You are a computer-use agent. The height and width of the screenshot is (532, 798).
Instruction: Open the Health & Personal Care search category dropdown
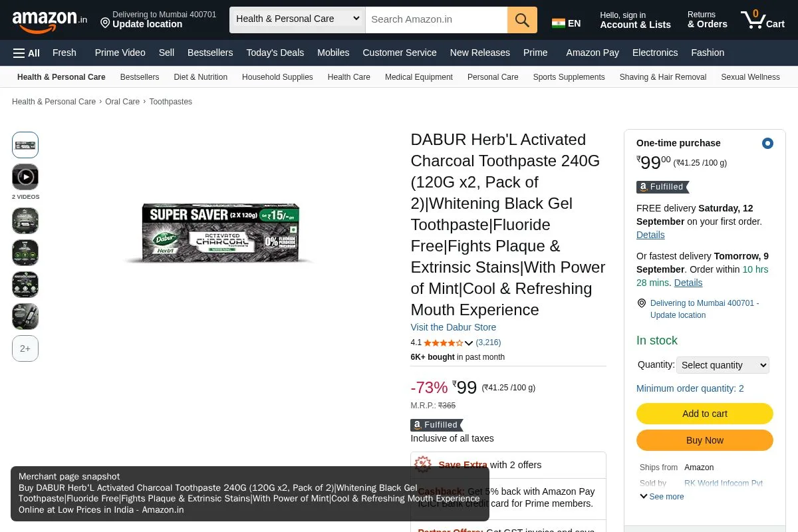coord(297,19)
